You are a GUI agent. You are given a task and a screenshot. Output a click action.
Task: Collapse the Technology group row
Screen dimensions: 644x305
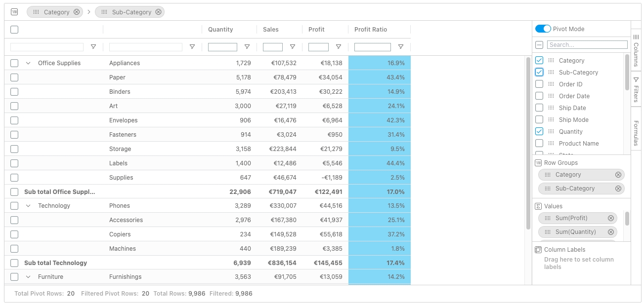point(28,206)
